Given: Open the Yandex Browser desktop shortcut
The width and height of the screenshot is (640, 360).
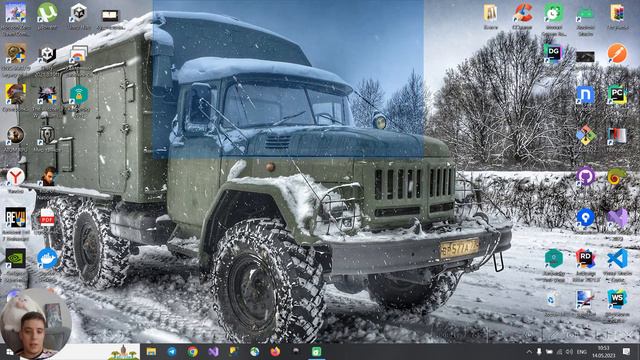Looking at the screenshot, I should [16, 177].
